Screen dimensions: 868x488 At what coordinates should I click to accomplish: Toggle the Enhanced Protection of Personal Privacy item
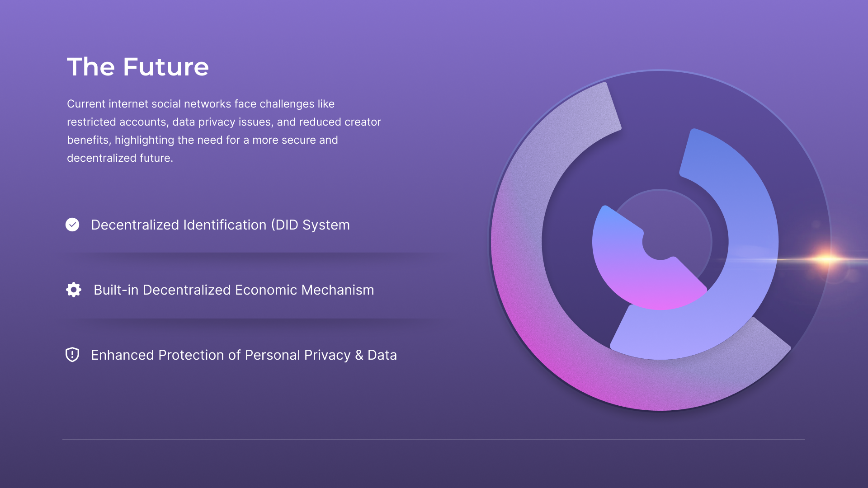73,355
